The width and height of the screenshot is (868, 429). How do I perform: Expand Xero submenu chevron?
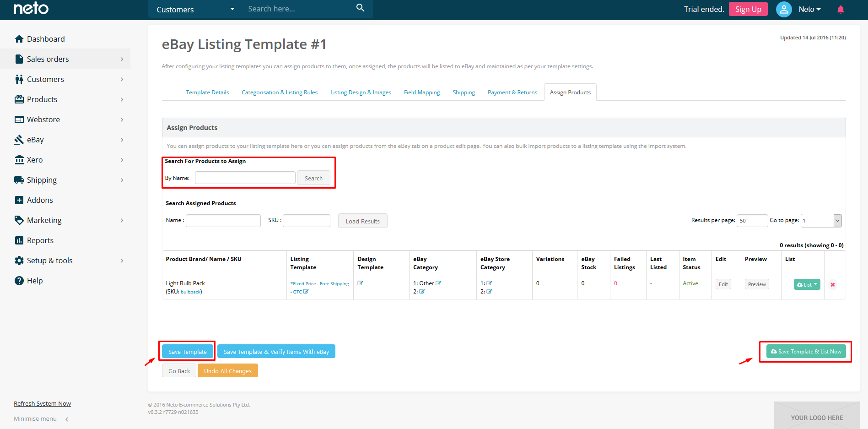[122, 160]
